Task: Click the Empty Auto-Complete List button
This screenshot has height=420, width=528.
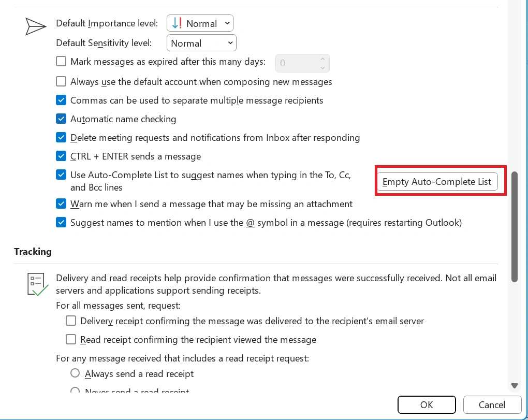Action: point(437,182)
